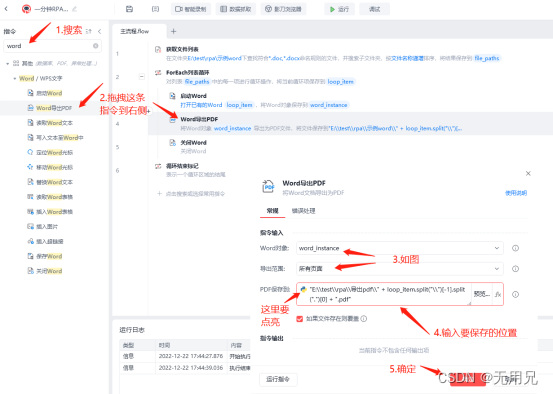Viewport: 553px width, 394px height.
Task: Click 预览 button in path field
Action: click(x=481, y=294)
